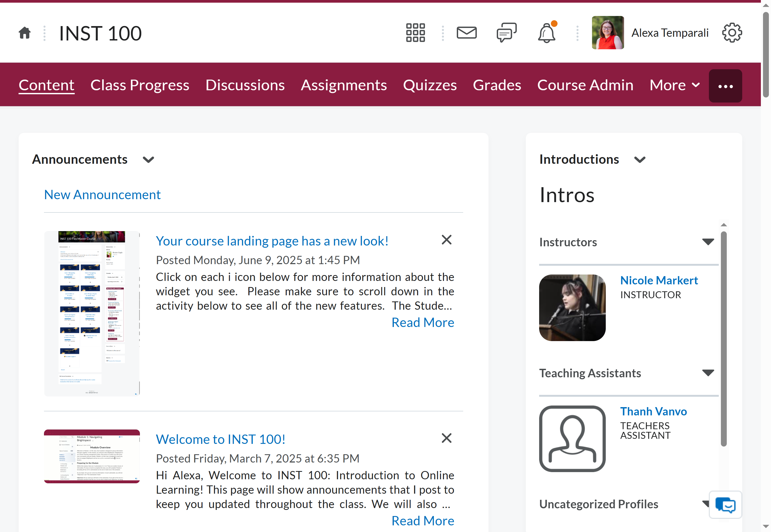Open 'Your course landing page has a new look!'
The width and height of the screenshot is (771, 532).
point(272,241)
